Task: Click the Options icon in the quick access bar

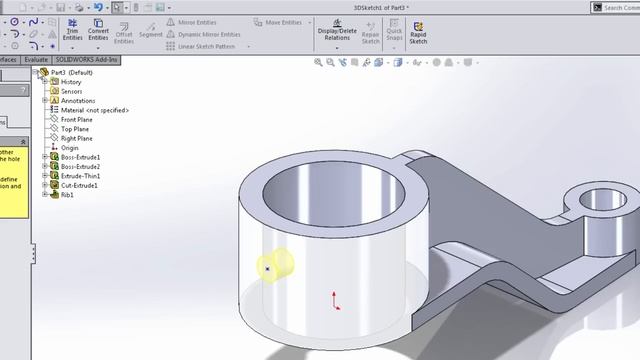Action: pos(160,7)
